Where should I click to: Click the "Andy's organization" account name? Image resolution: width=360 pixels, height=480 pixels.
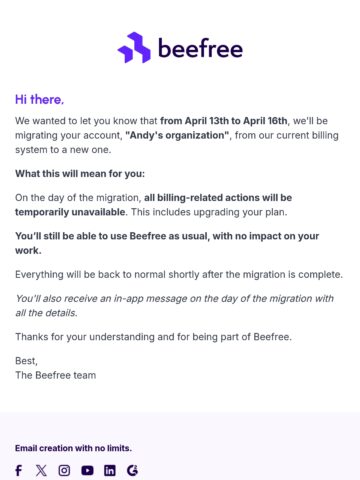coord(178,135)
